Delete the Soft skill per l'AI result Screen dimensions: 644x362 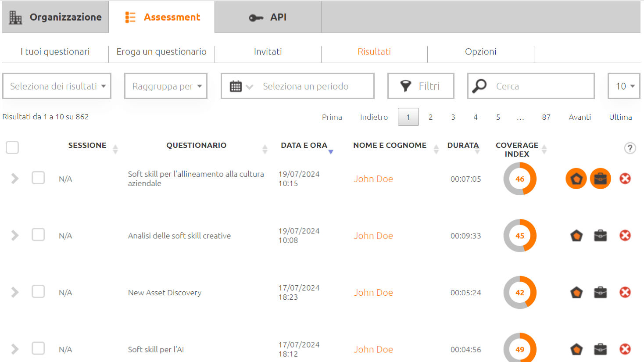pos(625,349)
